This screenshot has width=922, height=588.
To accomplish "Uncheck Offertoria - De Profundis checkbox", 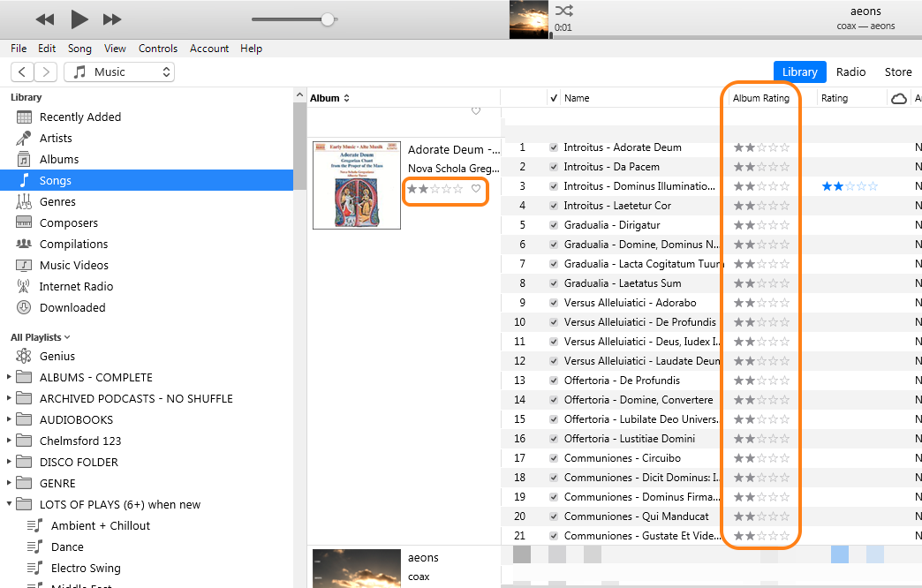I will coord(554,381).
